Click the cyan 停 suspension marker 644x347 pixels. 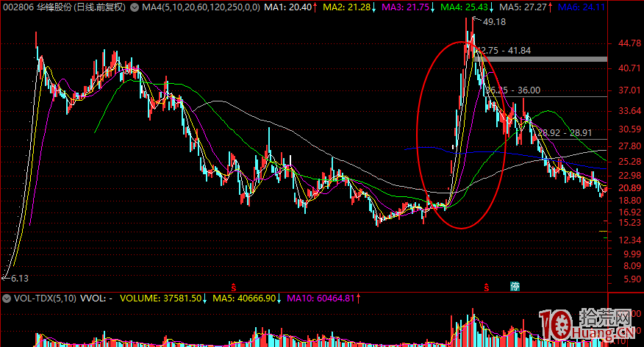(515, 286)
